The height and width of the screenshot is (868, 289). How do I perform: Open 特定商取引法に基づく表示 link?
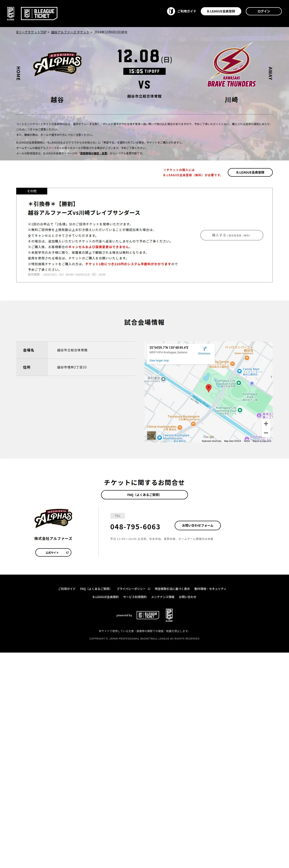tap(172, 589)
